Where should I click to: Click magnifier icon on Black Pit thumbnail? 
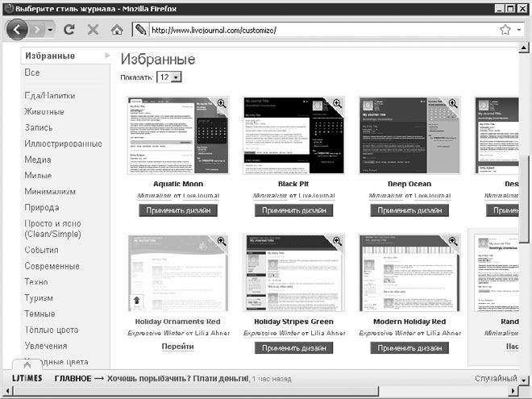point(338,104)
